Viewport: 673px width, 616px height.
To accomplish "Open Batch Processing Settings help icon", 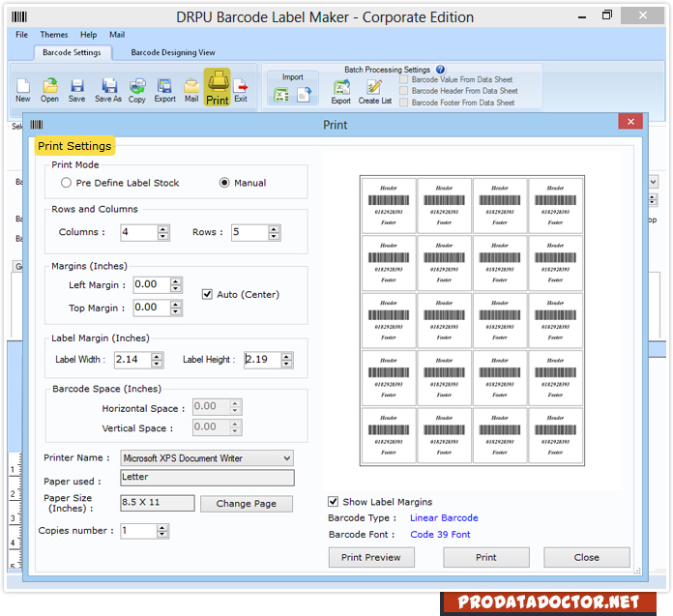I will tap(440, 70).
